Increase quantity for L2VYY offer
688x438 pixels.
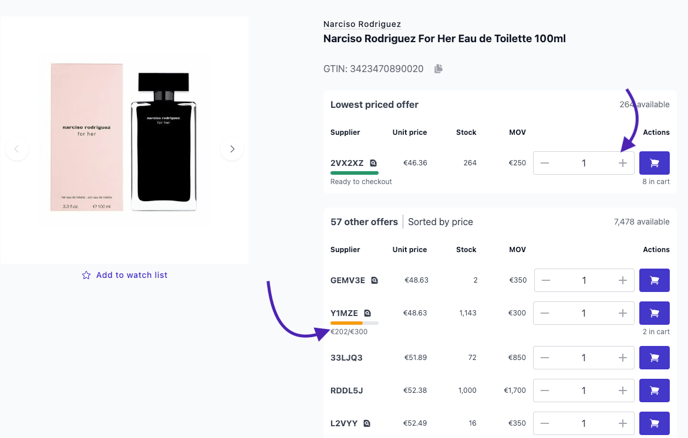(x=623, y=423)
